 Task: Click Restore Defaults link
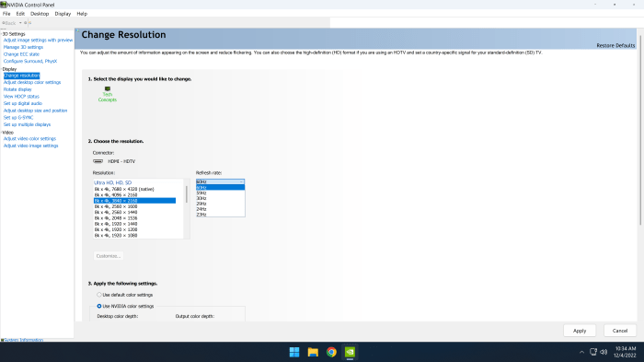click(615, 46)
